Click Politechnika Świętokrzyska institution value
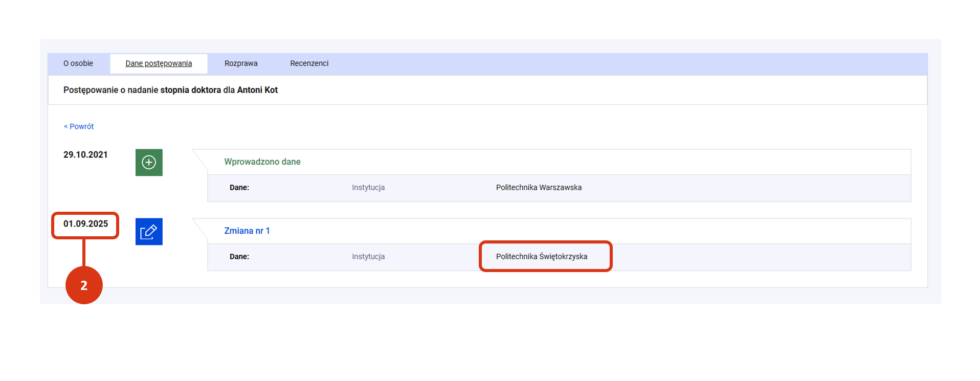980x381 pixels. (x=541, y=257)
